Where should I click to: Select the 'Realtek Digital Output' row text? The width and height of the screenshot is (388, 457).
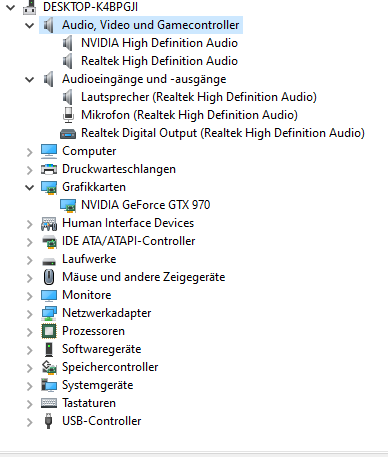[223, 133]
